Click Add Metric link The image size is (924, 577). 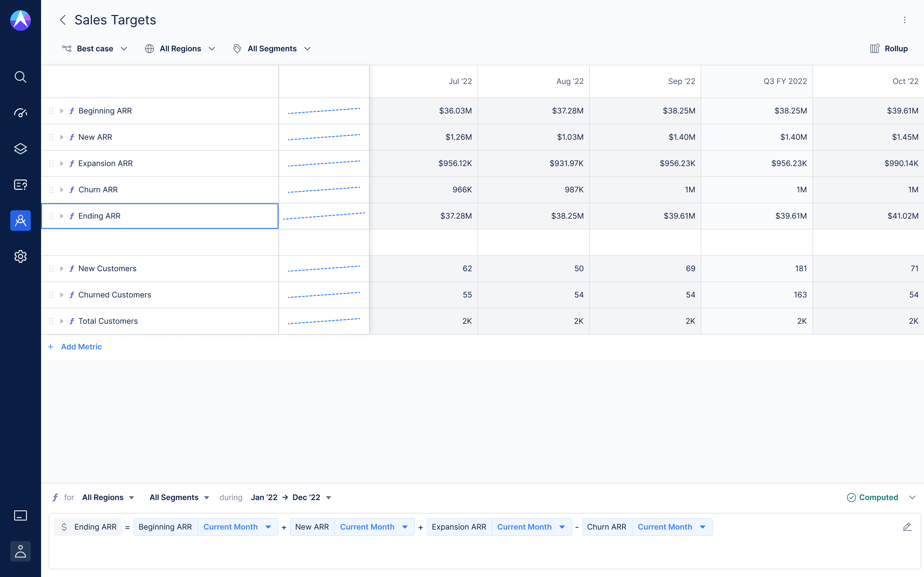click(81, 347)
